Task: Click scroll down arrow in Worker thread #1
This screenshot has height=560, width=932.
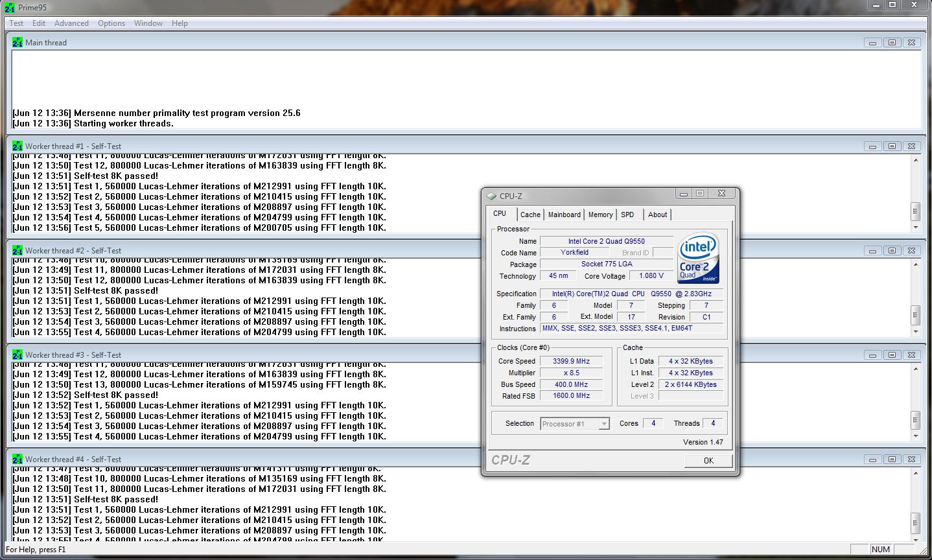Action: point(916,227)
